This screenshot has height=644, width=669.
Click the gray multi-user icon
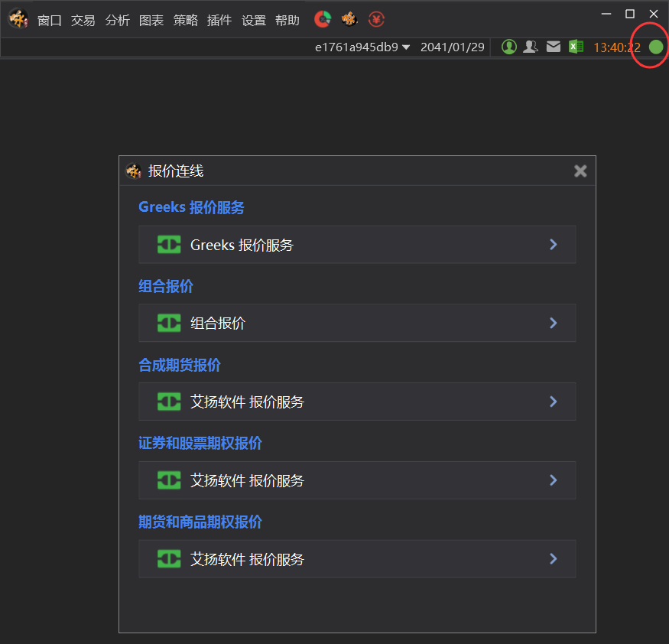click(531, 47)
